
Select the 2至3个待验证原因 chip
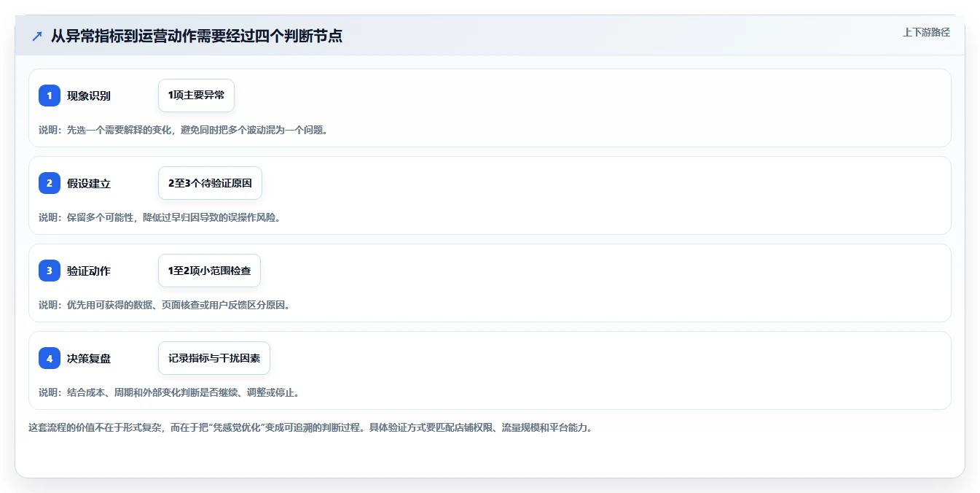pyautogui.click(x=210, y=183)
